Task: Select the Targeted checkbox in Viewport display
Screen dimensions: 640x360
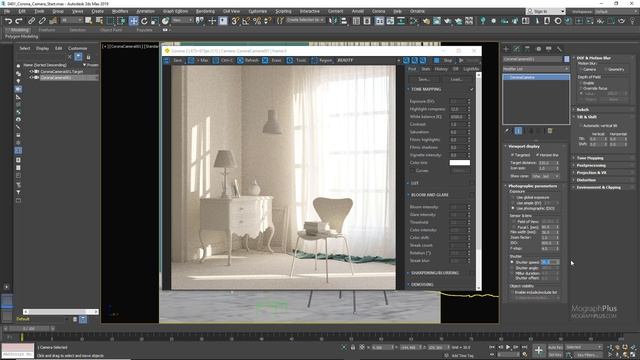Action: click(x=512, y=155)
